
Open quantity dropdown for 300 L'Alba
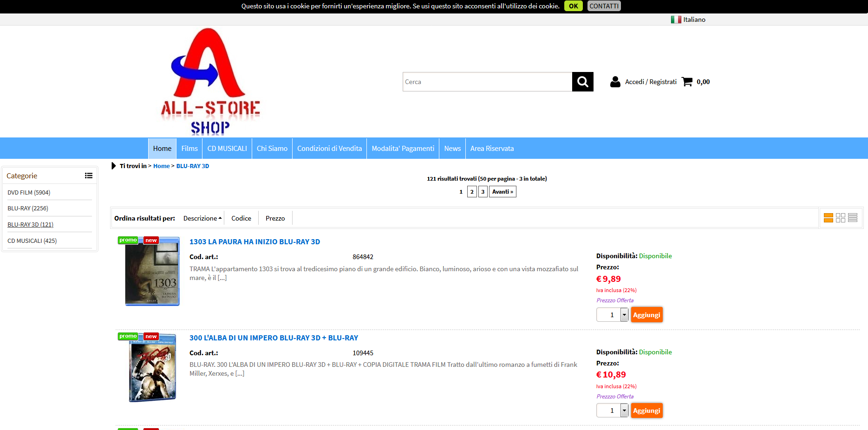[624, 410]
